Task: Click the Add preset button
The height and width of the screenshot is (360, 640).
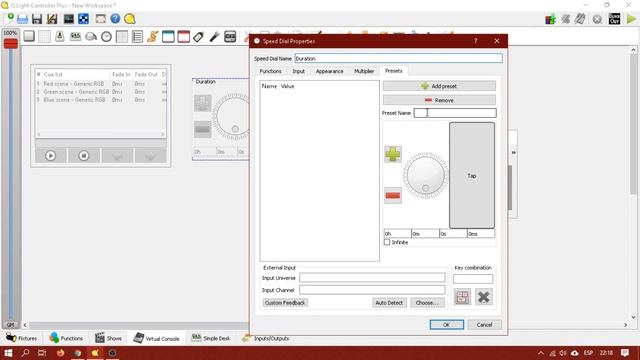Action: pyautogui.click(x=439, y=86)
